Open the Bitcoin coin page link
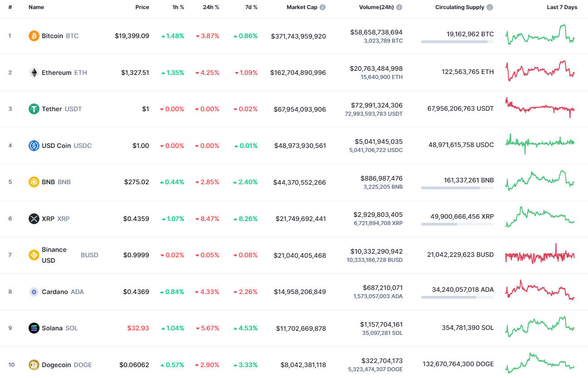 (x=52, y=35)
